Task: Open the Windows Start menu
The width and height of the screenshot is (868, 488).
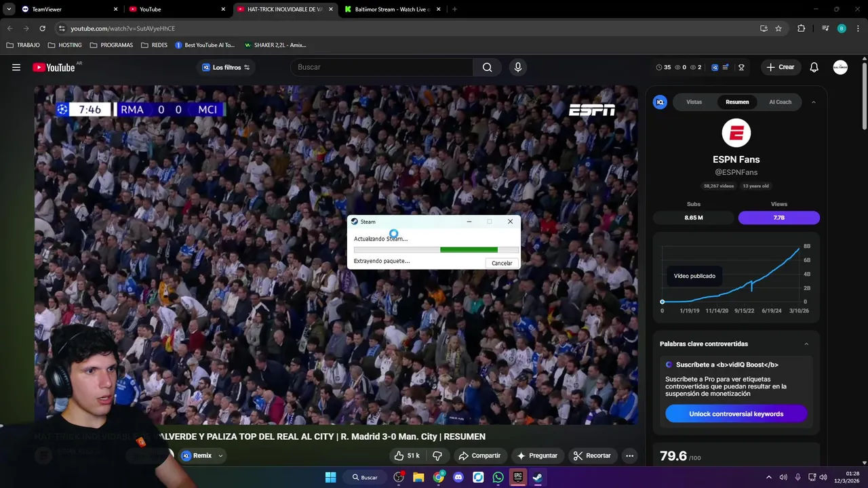Action: tap(330, 477)
